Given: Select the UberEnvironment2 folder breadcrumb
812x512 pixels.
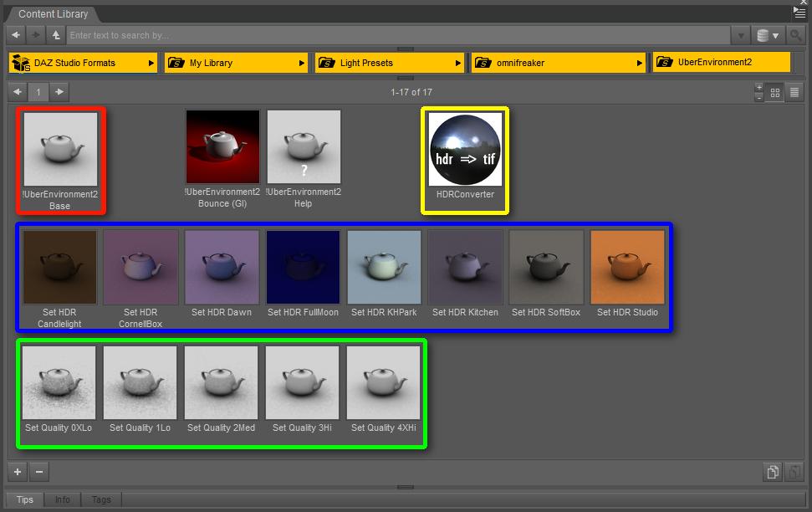Looking at the screenshot, I should click(x=722, y=62).
